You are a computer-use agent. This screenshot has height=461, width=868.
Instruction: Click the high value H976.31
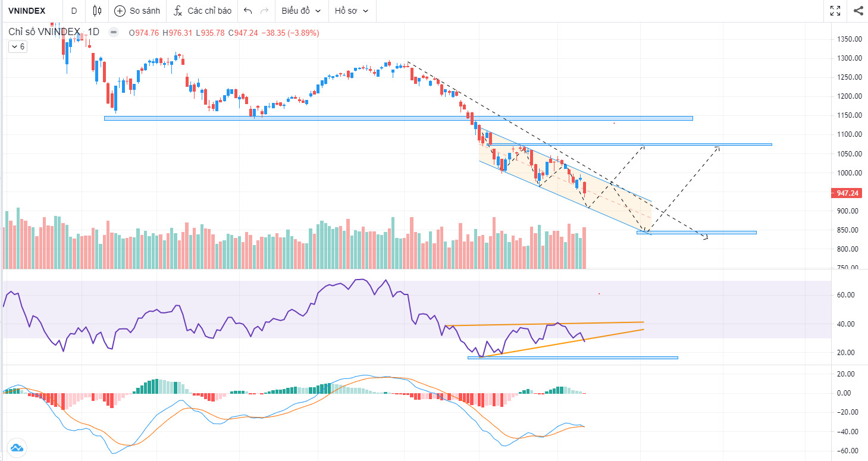[x=177, y=33]
